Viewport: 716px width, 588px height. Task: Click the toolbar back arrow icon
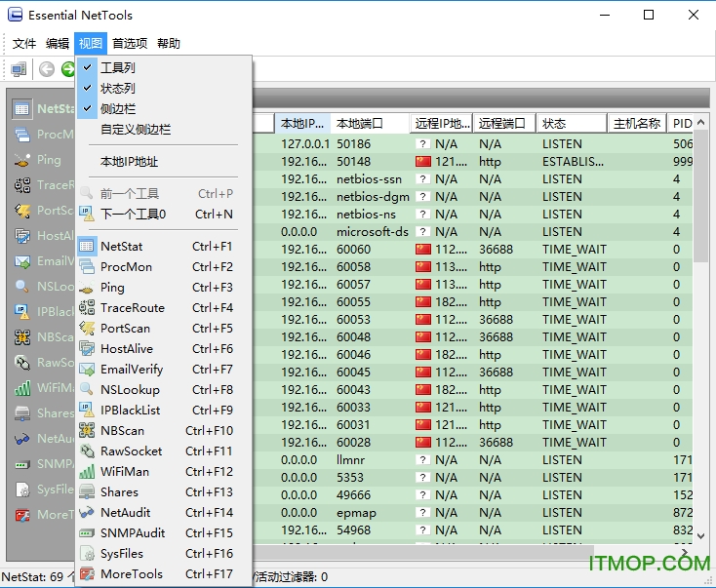click(47, 69)
